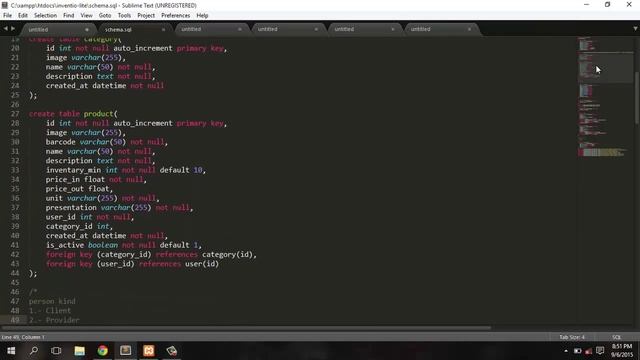Screen dimensions: 640x360
Task: Click the 'inventory_min' column line
Action: click(x=126, y=170)
